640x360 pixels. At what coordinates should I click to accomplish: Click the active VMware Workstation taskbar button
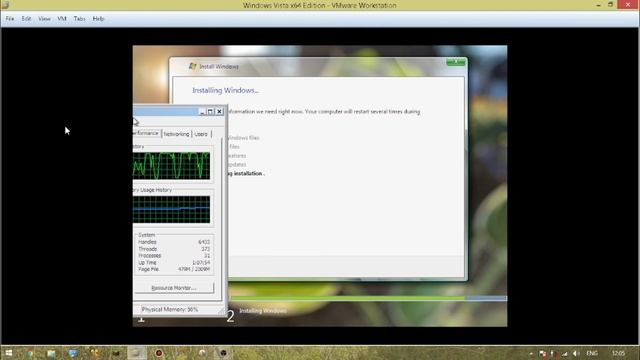tap(137, 353)
